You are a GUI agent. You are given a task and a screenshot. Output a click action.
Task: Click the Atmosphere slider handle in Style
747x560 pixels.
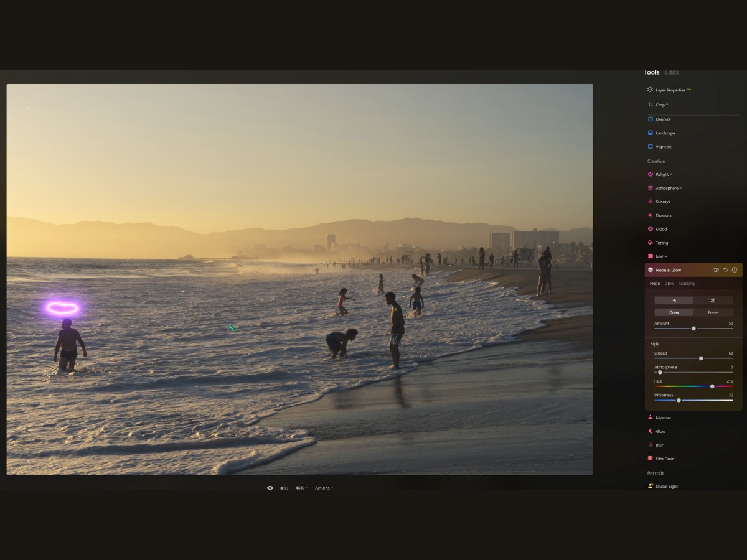pyautogui.click(x=660, y=372)
